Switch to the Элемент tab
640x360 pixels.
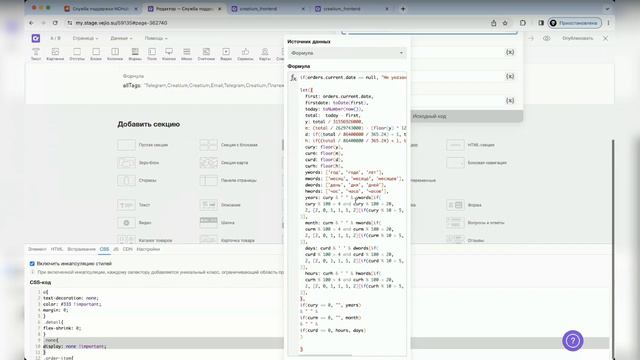tap(37, 249)
